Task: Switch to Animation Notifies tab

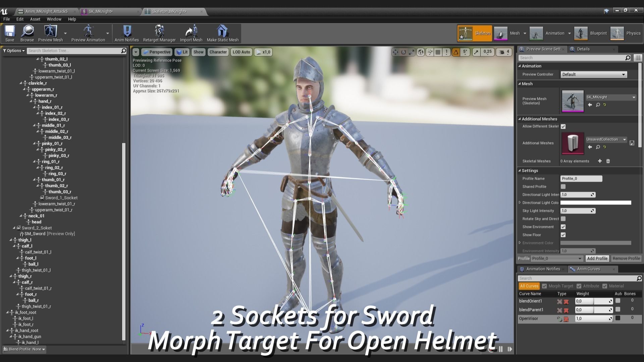Action: (543, 269)
